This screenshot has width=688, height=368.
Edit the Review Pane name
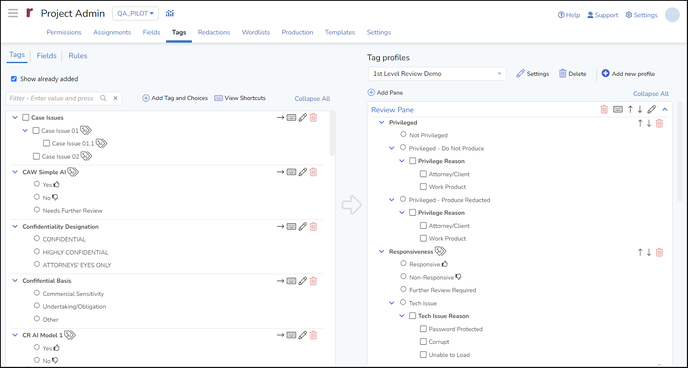pyautogui.click(x=652, y=109)
